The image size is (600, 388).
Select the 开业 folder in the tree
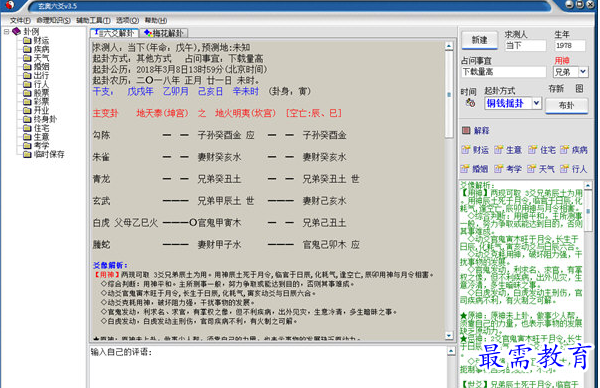(36, 111)
